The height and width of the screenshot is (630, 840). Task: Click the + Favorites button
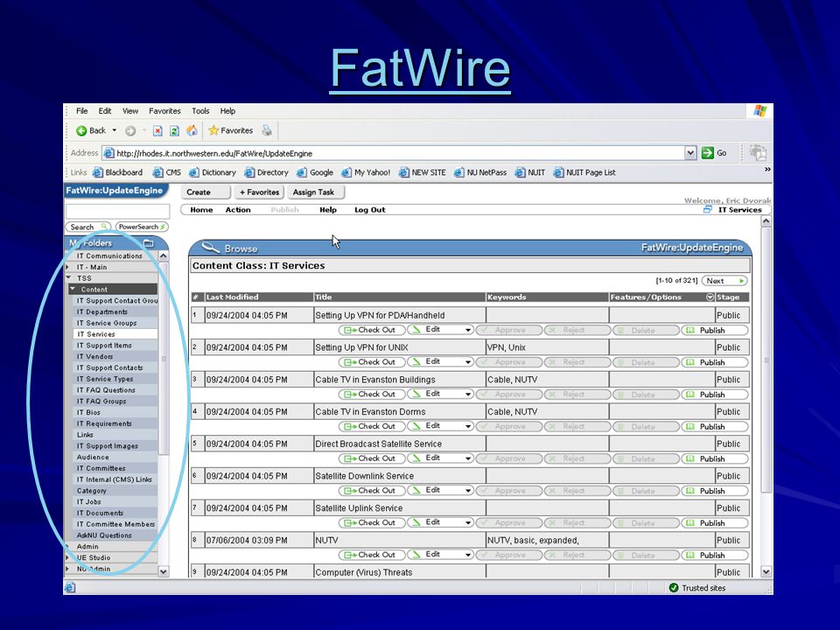tap(259, 192)
